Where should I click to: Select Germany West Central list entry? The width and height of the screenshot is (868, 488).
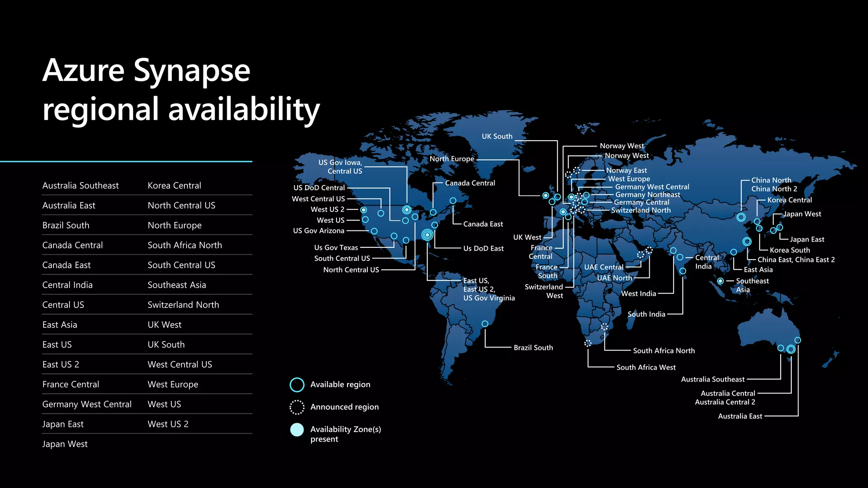(x=87, y=405)
